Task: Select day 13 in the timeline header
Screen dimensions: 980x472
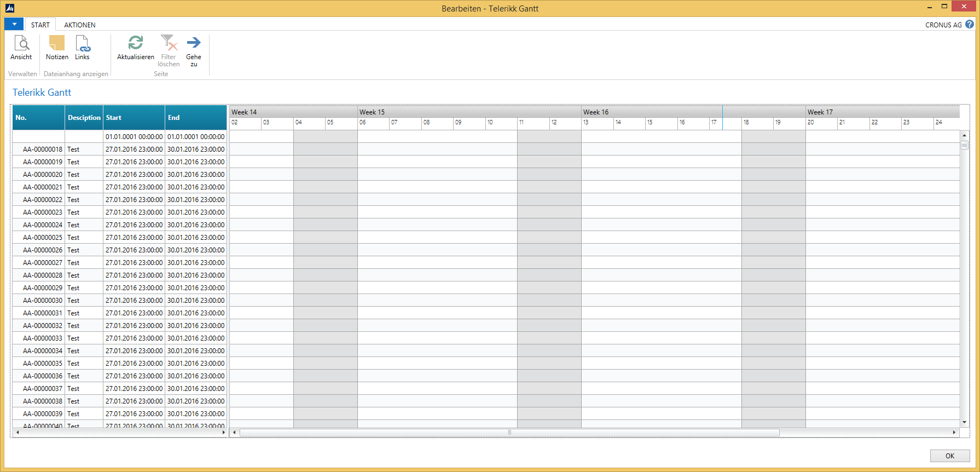Action: (x=597, y=123)
